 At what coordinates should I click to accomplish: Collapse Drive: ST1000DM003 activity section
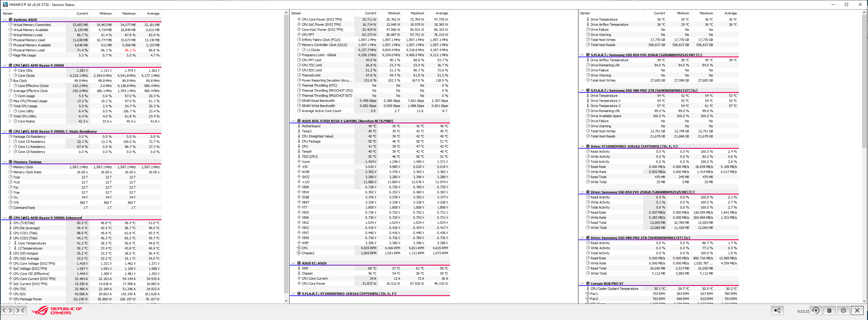coord(582,146)
